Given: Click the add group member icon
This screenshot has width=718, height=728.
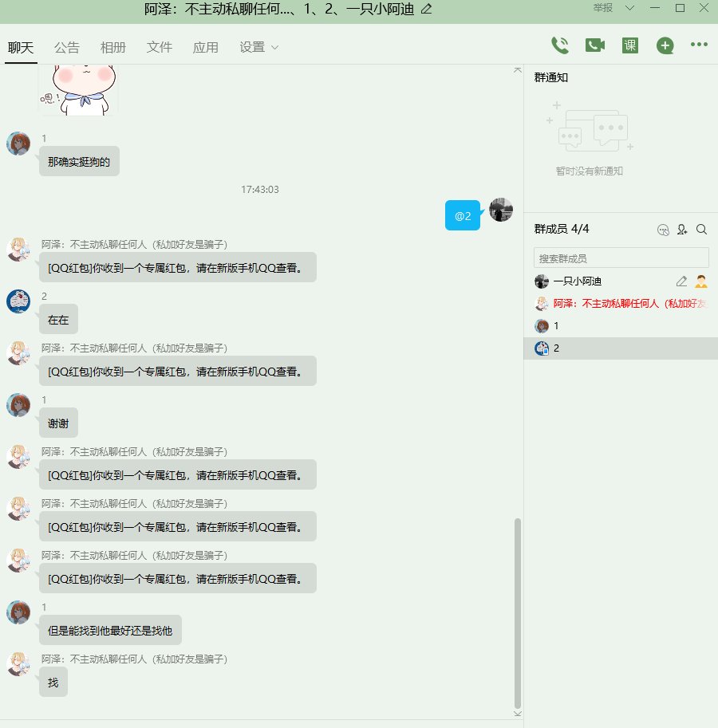Looking at the screenshot, I should pyautogui.click(x=682, y=230).
